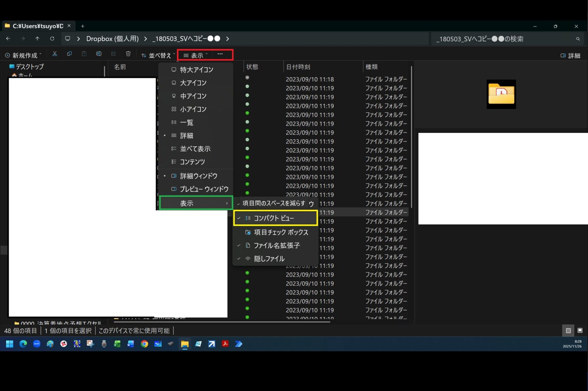Click the folder search input field

click(x=503, y=39)
